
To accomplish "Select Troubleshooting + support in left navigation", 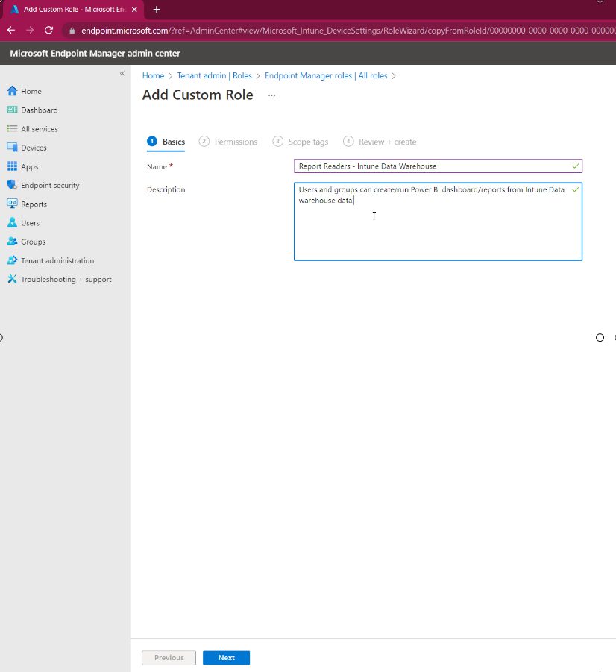I will (65, 280).
